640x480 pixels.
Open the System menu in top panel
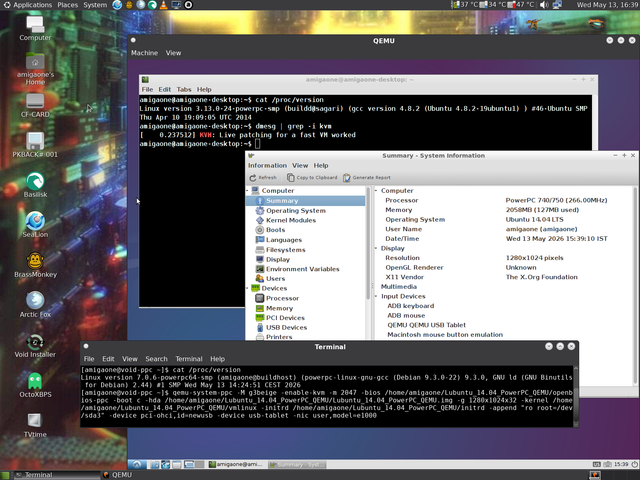95,5
